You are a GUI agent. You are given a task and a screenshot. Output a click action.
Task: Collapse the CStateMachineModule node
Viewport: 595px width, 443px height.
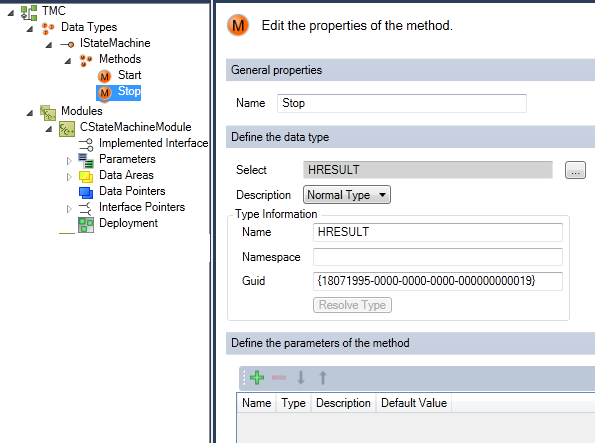click(x=49, y=129)
